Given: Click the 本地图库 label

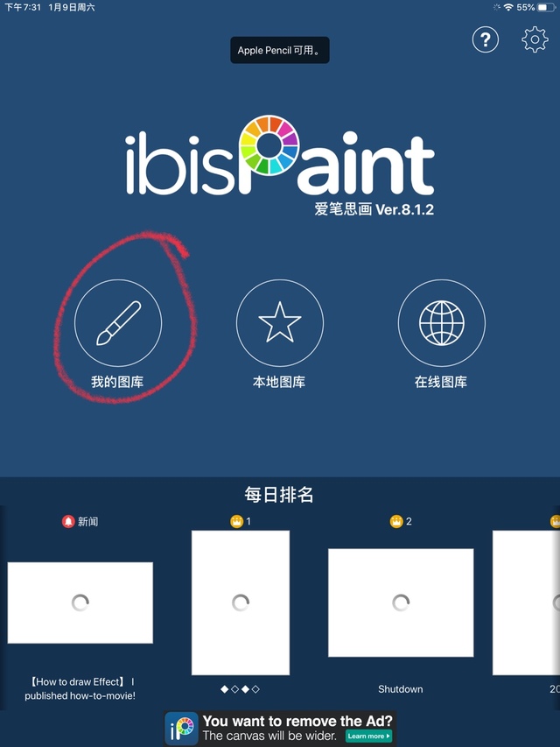Looking at the screenshot, I should [279, 382].
